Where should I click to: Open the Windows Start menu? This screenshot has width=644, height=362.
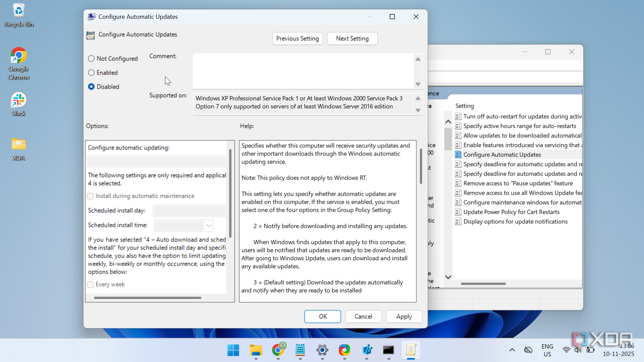click(233, 350)
